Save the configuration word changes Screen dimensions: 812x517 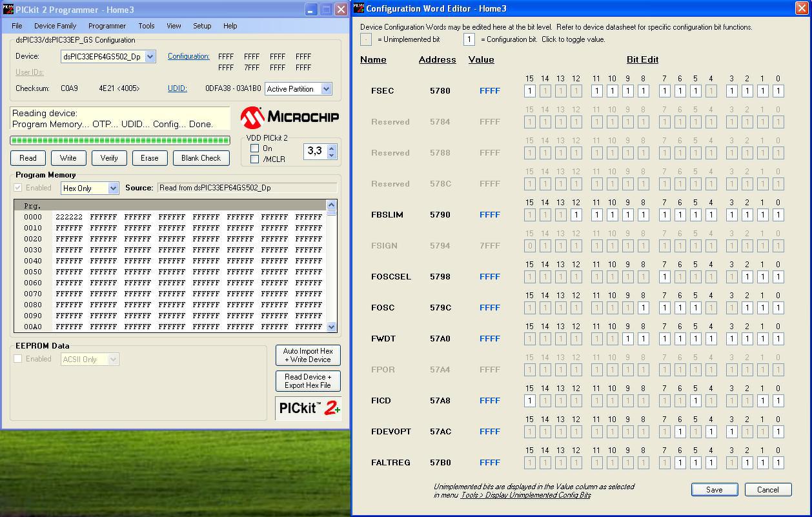point(715,490)
